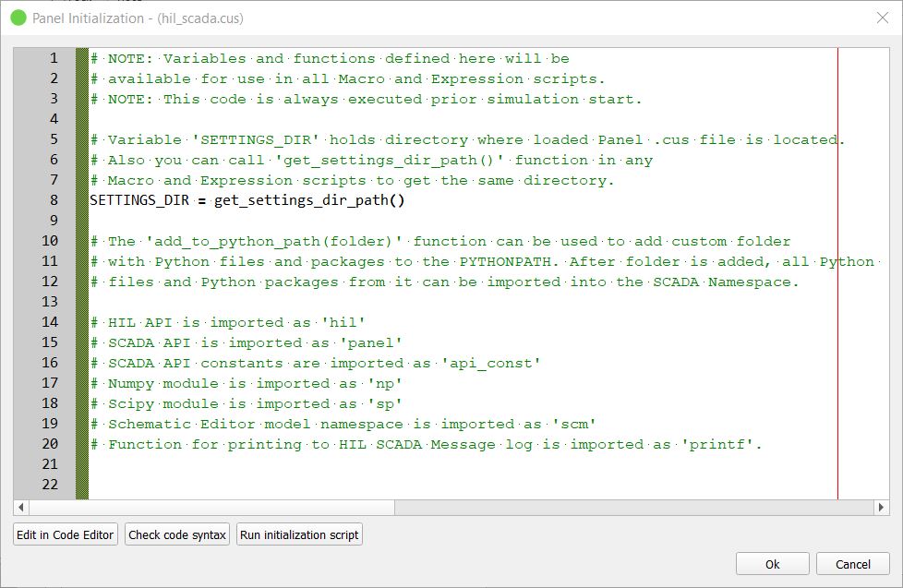Run initialization script
This screenshot has width=903, height=588.
[300, 534]
